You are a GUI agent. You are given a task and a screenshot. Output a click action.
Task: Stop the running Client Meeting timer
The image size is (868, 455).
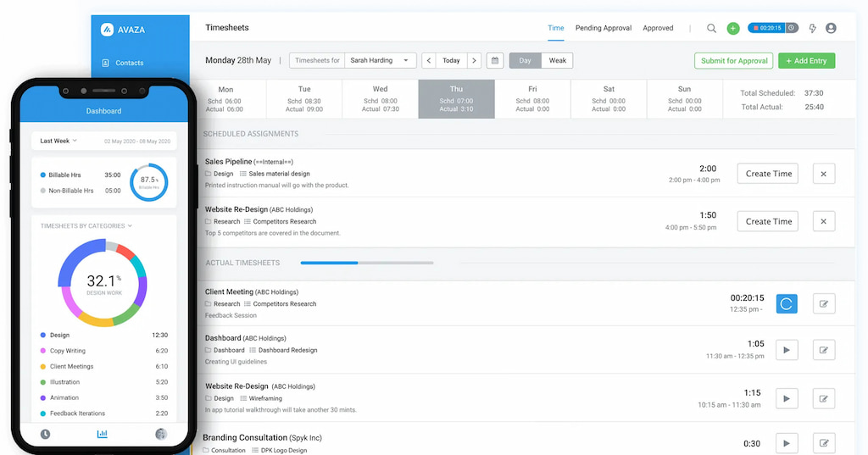click(787, 303)
